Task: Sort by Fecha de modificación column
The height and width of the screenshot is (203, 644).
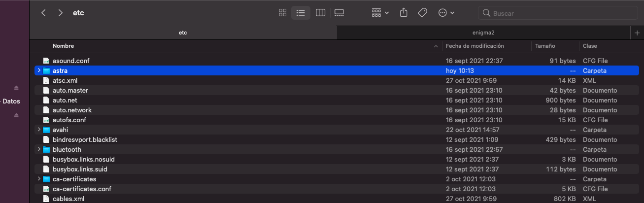Action: pos(475,46)
